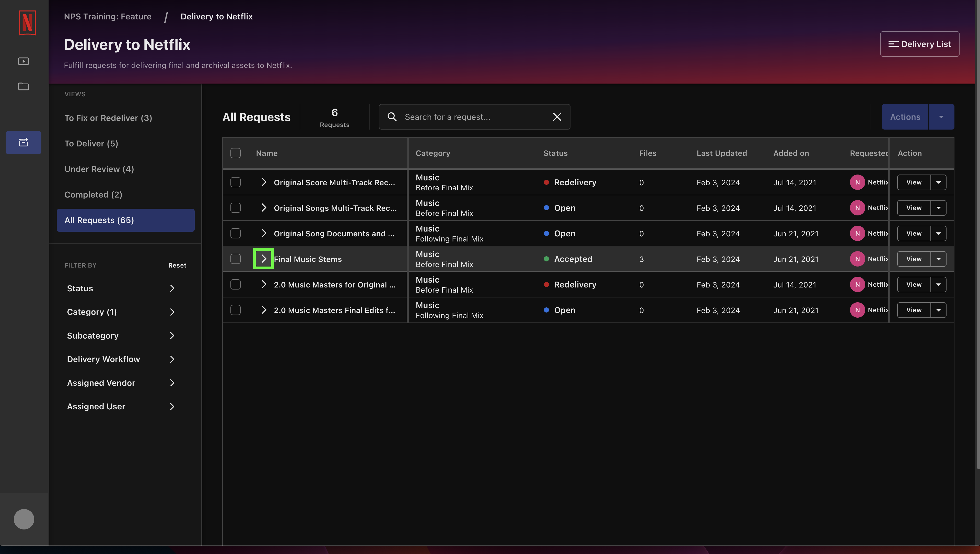
Task: Open the folder sidebar icon
Action: tap(24, 86)
